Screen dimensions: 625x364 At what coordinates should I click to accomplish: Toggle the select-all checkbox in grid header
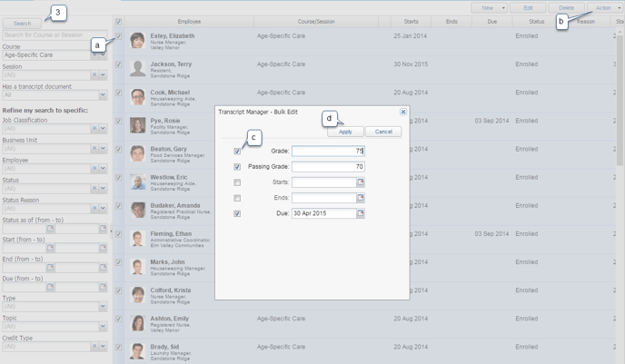point(118,22)
